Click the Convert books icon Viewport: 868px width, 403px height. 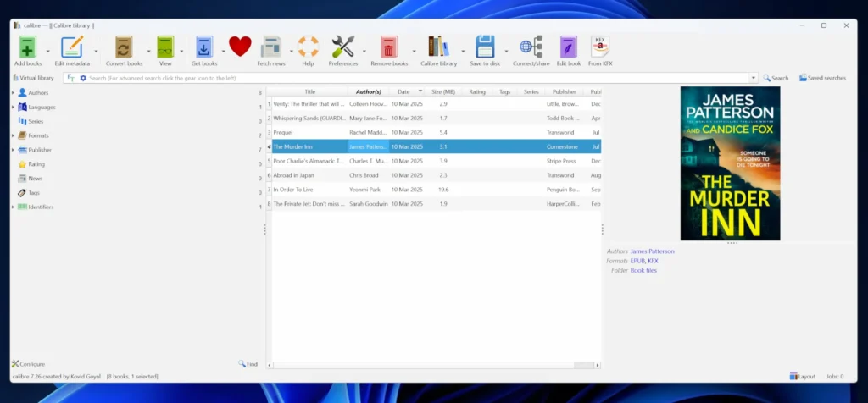click(x=124, y=47)
